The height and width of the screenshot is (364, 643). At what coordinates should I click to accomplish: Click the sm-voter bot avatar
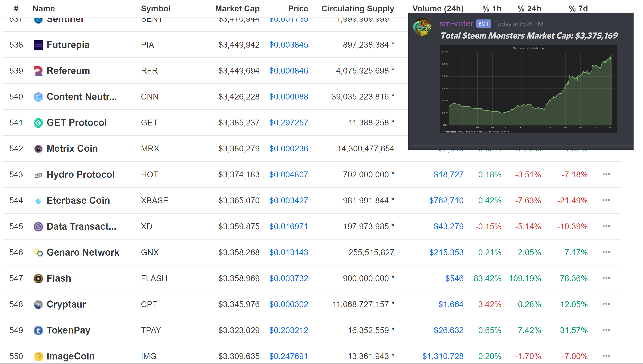[x=422, y=27]
